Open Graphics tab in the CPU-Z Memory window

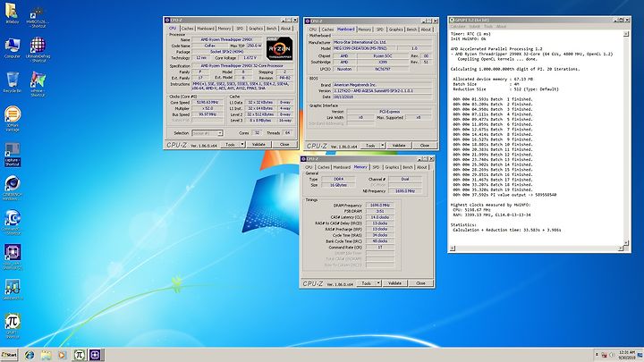(x=392, y=167)
